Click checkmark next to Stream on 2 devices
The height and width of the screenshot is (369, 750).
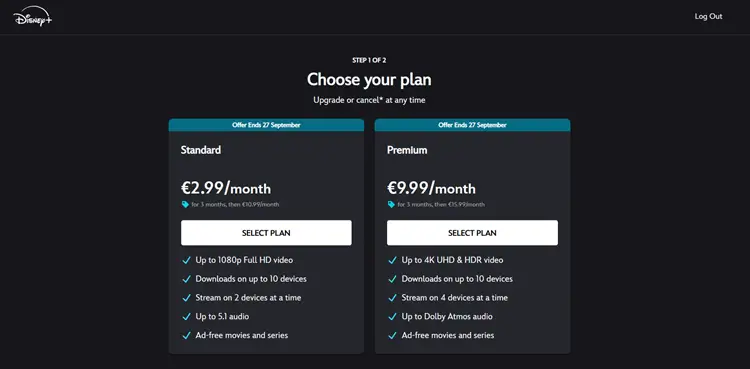tap(186, 298)
